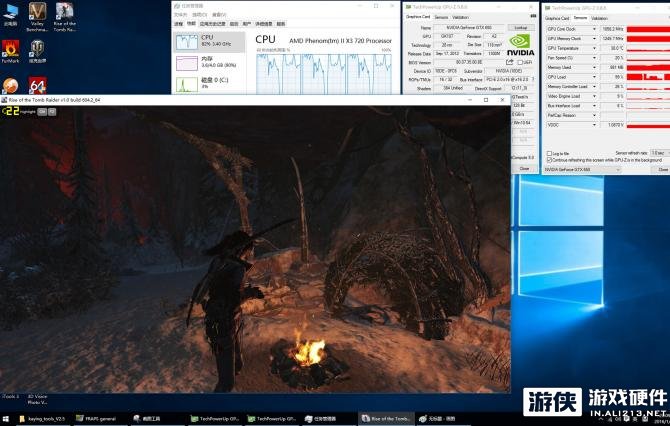Switch to second TechPowerUp GPU-Z taskbar item
The image size is (670, 426).
tap(271, 419)
